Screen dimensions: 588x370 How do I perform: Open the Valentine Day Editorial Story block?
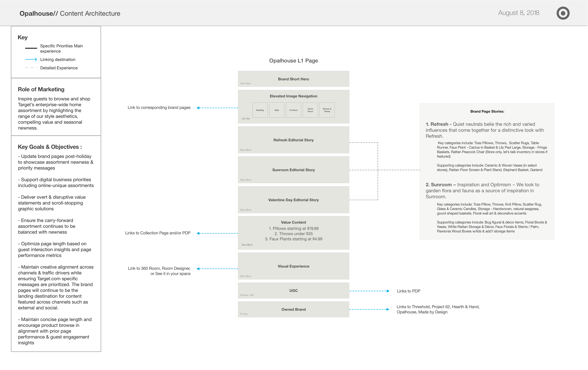pyautogui.click(x=293, y=200)
